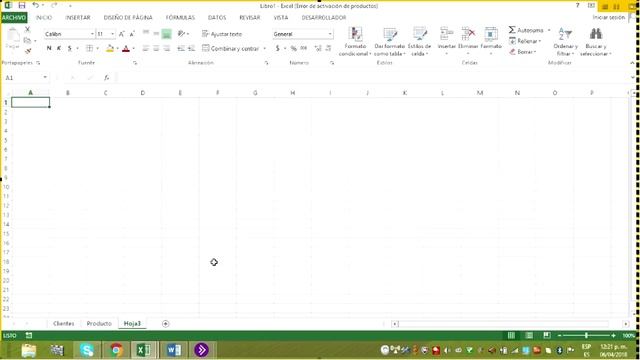Apply percent style with the % icon
Screen dimensions: 640x360
(x=293, y=48)
